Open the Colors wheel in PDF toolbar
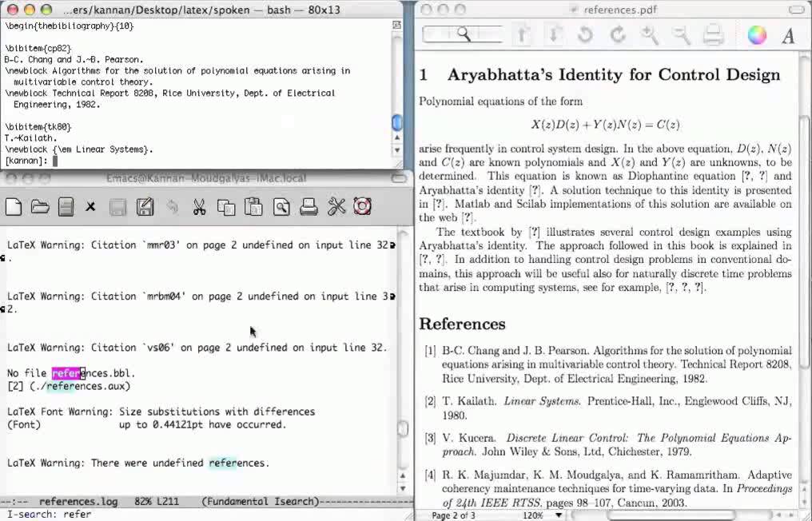Screen dimensions: 812x521 click(757, 35)
